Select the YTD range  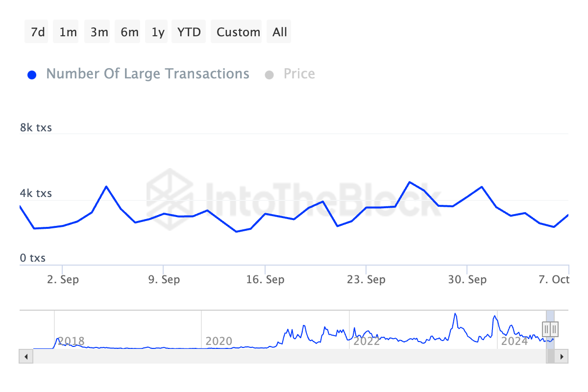point(189,32)
